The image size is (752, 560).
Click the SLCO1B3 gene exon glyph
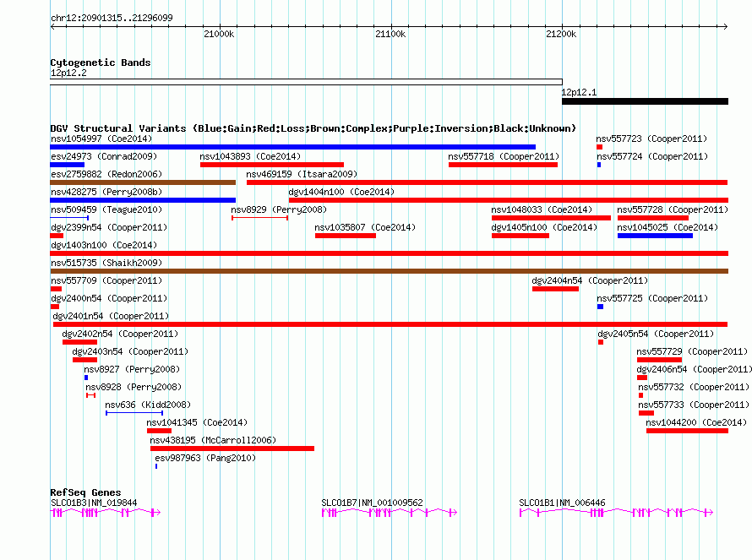click(106, 513)
